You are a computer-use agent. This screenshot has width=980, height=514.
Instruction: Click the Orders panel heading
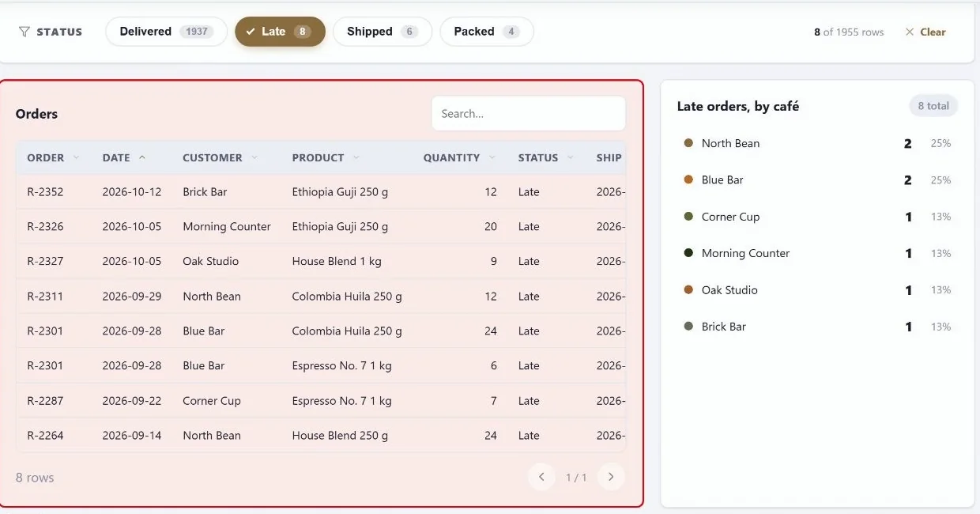36,114
